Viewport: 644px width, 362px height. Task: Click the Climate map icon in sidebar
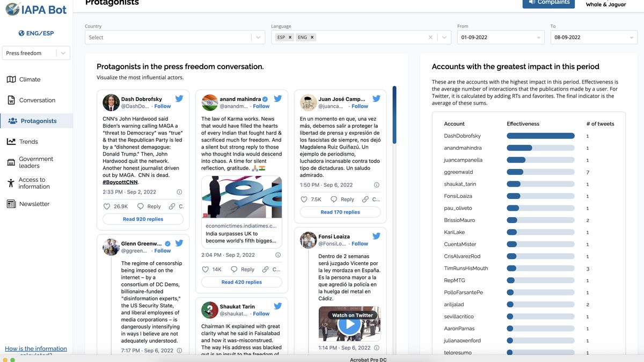11,79
